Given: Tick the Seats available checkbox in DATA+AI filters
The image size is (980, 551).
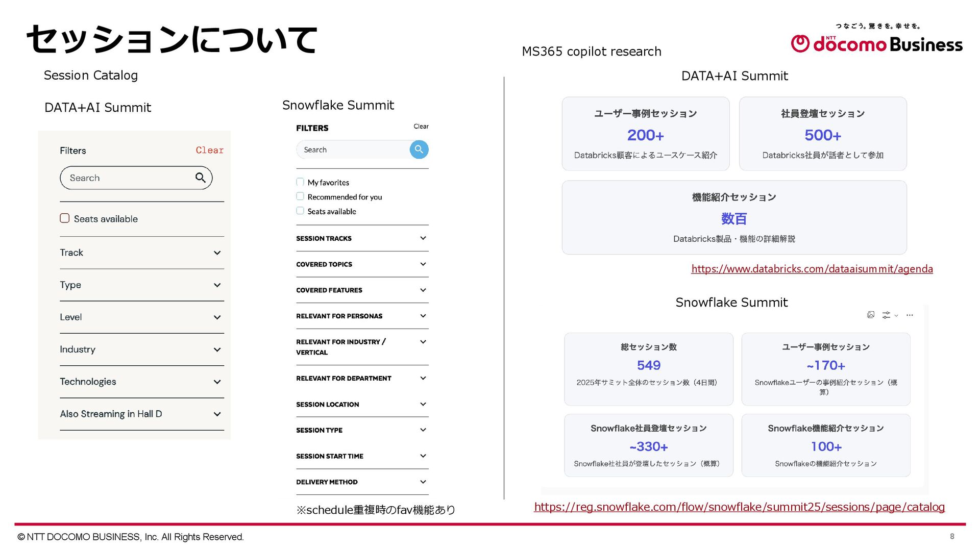Looking at the screenshot, I should tap(65, 218).
